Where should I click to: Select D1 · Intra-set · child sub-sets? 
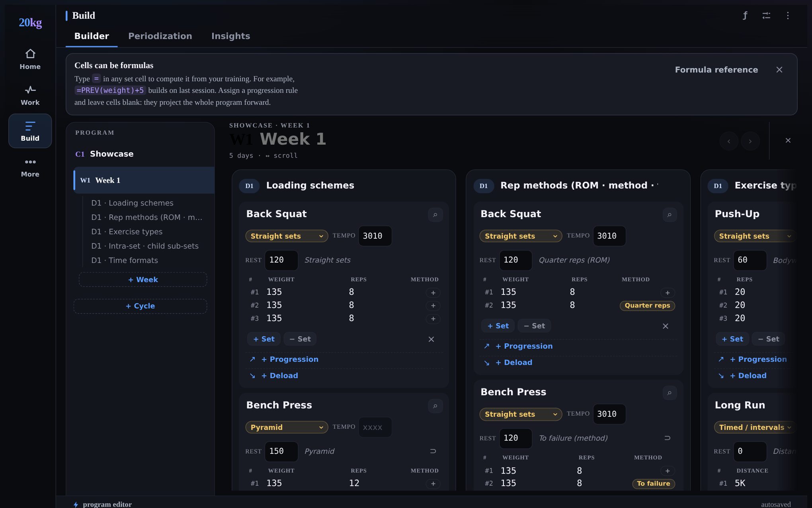pos(145,246)
